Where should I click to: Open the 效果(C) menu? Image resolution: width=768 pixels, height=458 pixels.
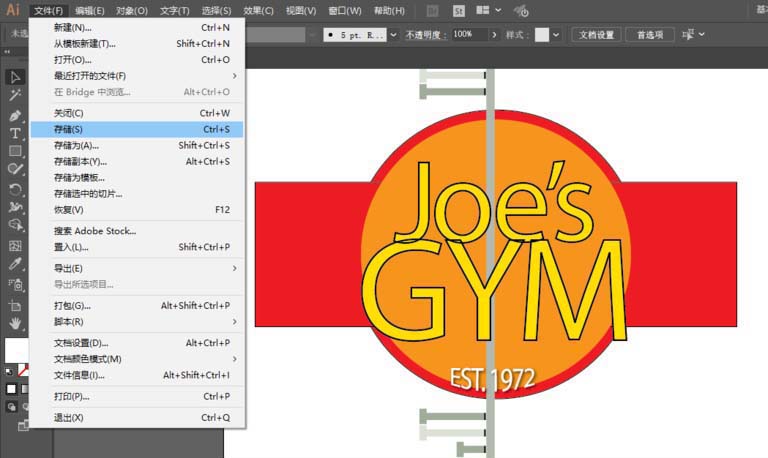click(259, 10)
